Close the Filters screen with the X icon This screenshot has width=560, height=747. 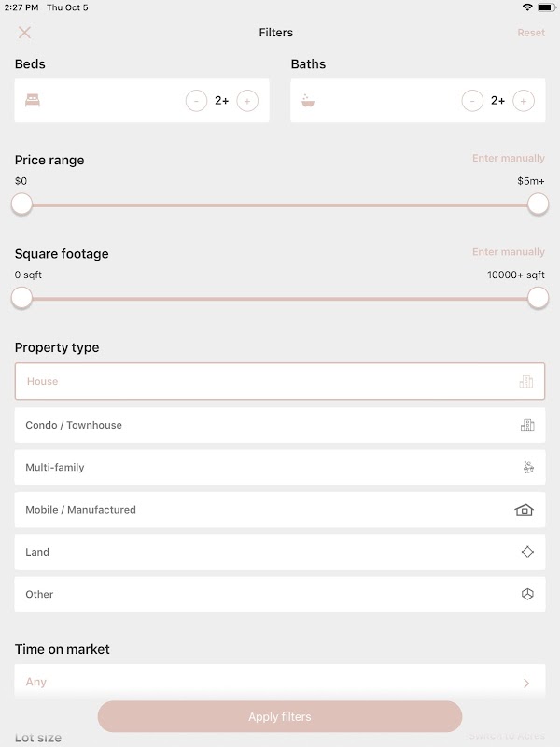(x=25, y=33)
